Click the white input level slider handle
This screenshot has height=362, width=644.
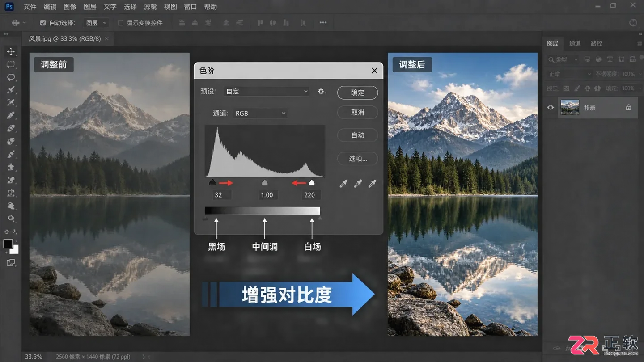click(x=312, y=182)
